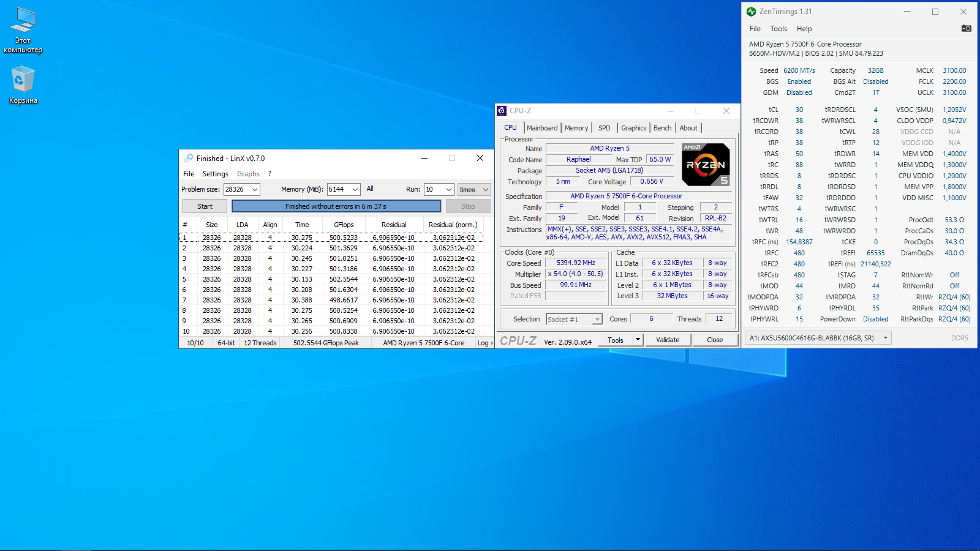Image resolution: width=980 pixels, height=551 pixels.
Task: Click the LinX '502.5544 GFlops Peak' status
Action: coord(326,343)
